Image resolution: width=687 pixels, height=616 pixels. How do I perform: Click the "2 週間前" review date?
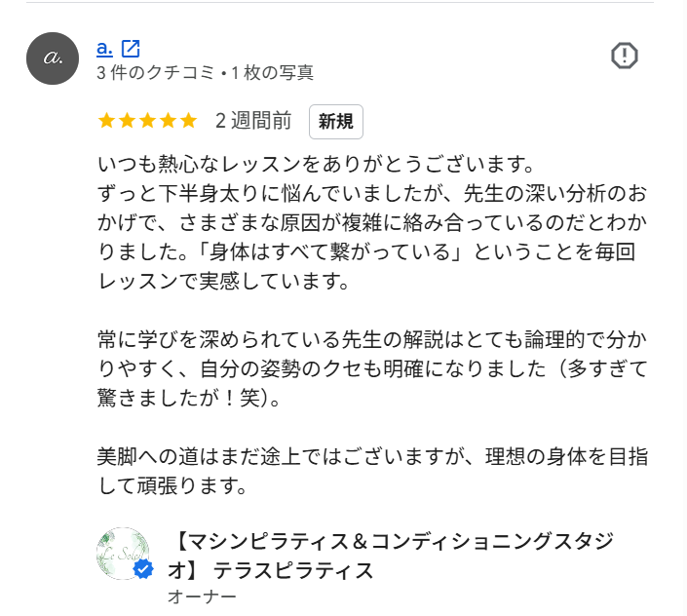253,121
